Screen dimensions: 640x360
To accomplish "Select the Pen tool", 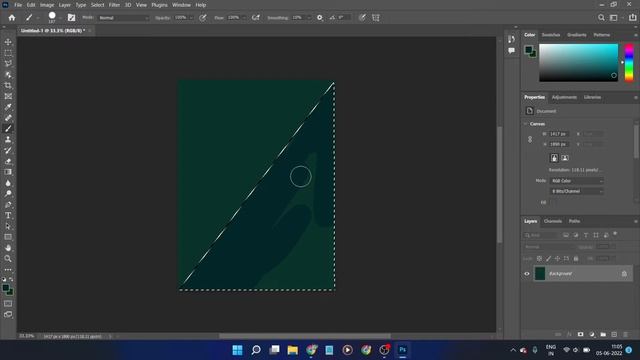I will click(8, 204).
